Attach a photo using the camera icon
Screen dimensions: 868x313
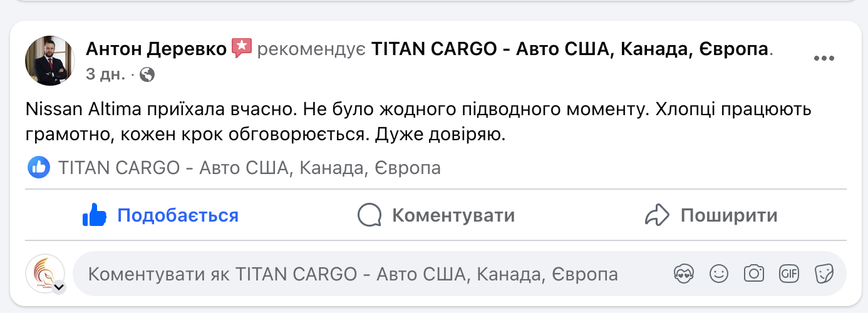(x=753, y=274)
